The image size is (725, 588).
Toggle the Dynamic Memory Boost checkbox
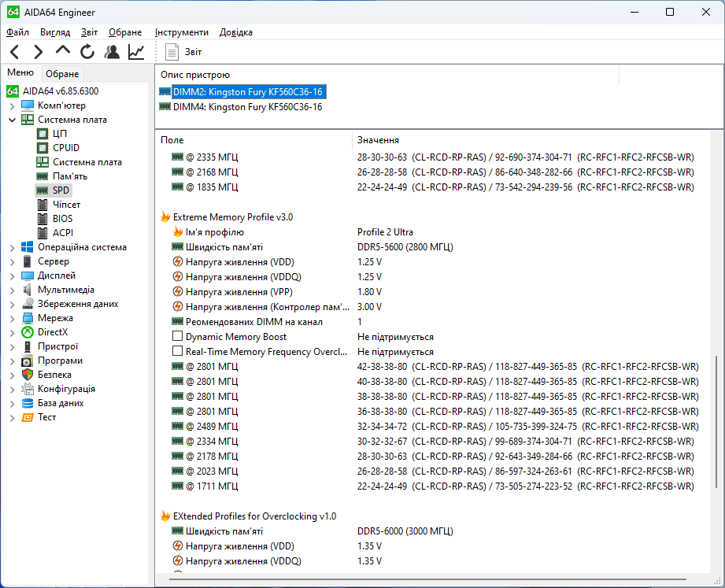pyautogui.click(x=177, y=336)
